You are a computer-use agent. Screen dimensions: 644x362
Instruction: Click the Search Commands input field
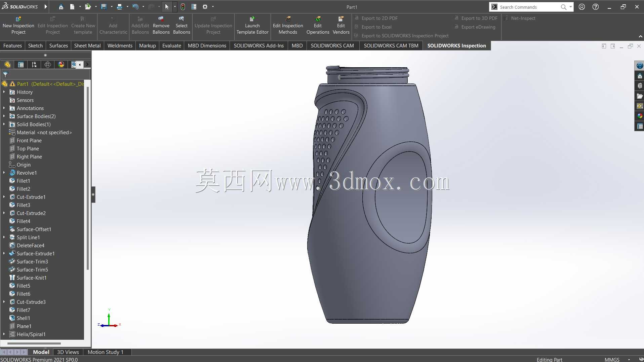coord(529,7)
